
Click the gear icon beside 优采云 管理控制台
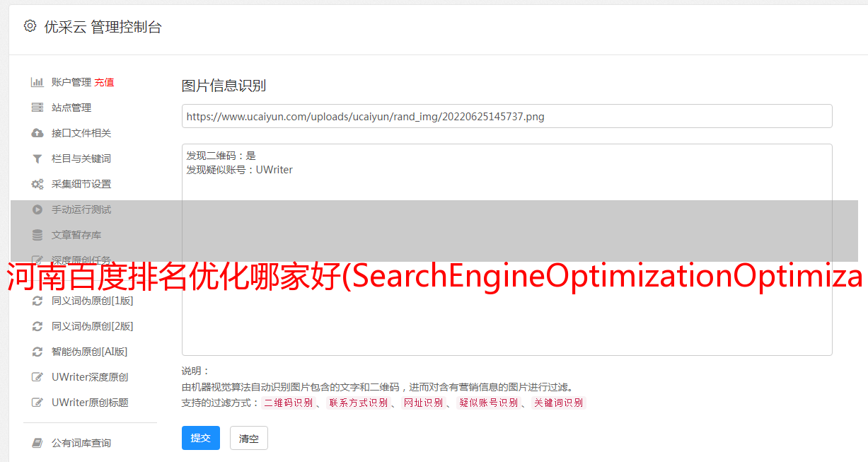pyautogui.click(x=30, y=26)
